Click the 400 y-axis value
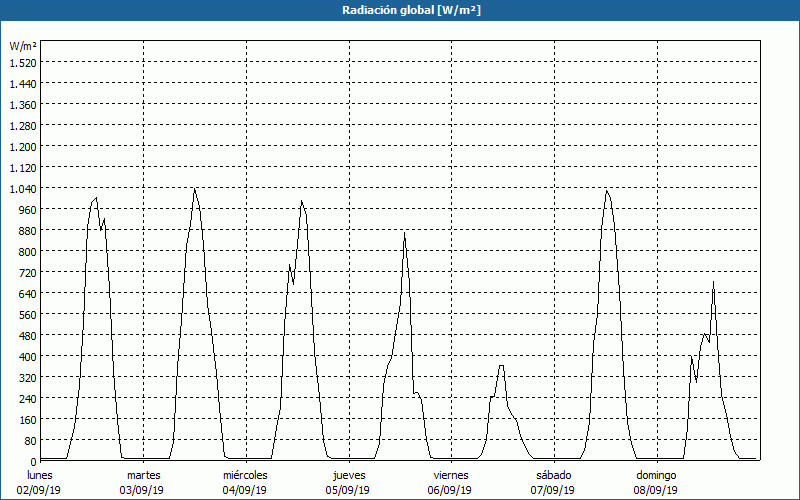 point(28,357)
